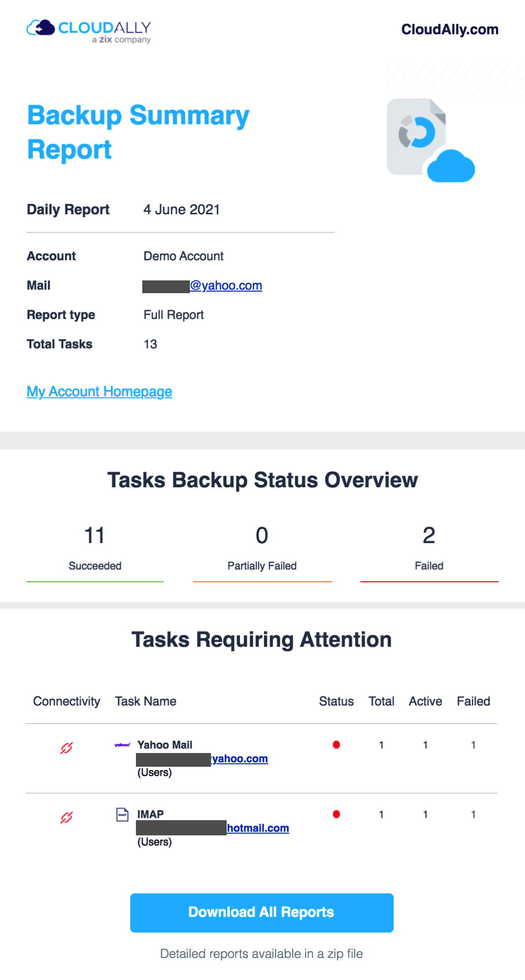Viewport: 525px width, 980px height.
Task: Open yahoo.com link under Yahoo Mail task
Action: tap(240, 758)
